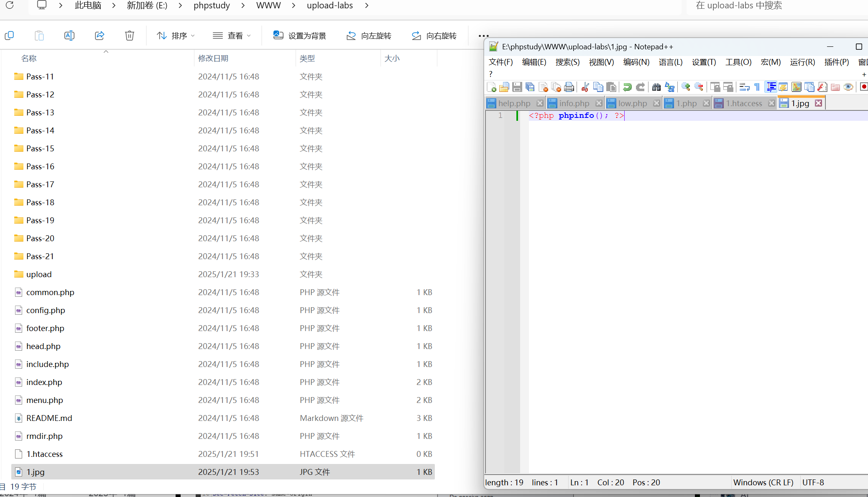Toggle the indent guide button
This screenshot has width=868, height=497.
click(771, 87)
